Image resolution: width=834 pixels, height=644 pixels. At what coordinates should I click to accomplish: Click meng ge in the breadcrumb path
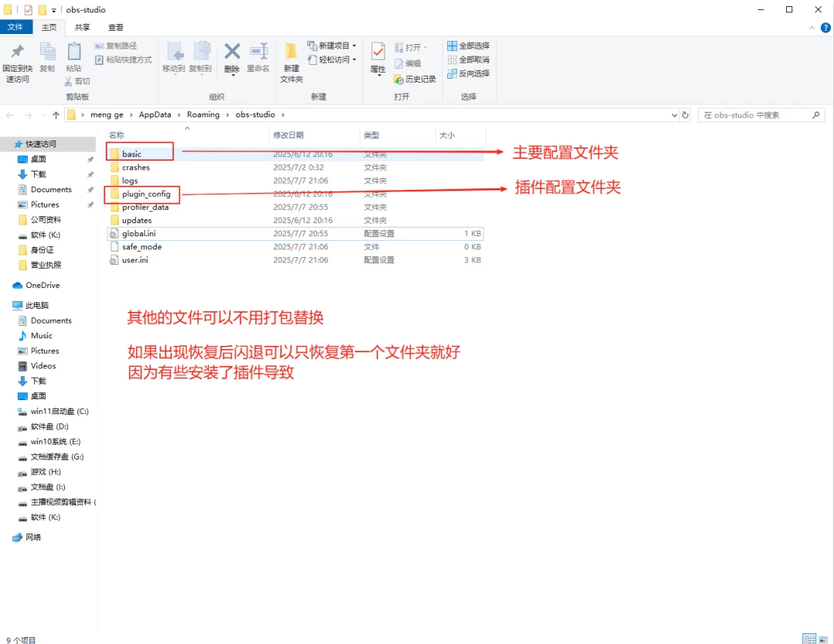(x=107, y=115)
